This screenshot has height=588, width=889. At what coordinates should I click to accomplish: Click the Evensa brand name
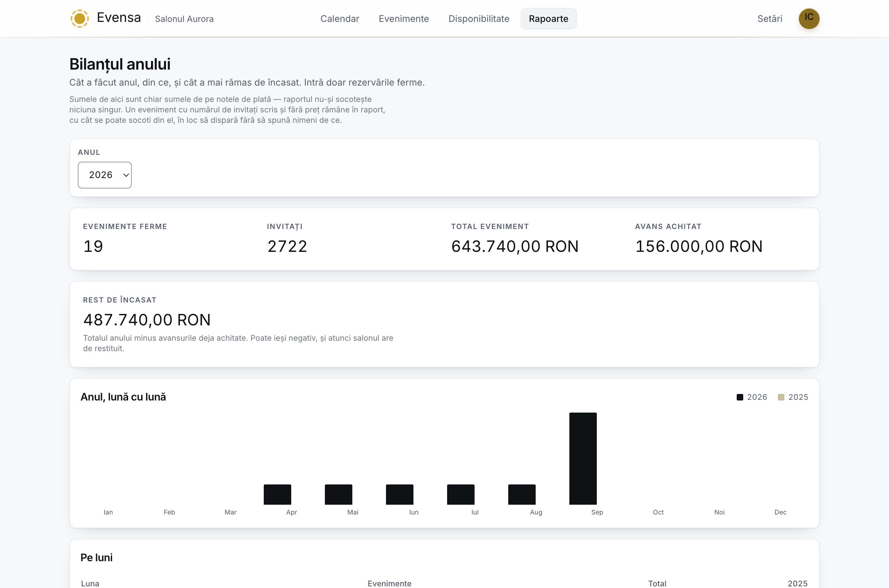119,18
